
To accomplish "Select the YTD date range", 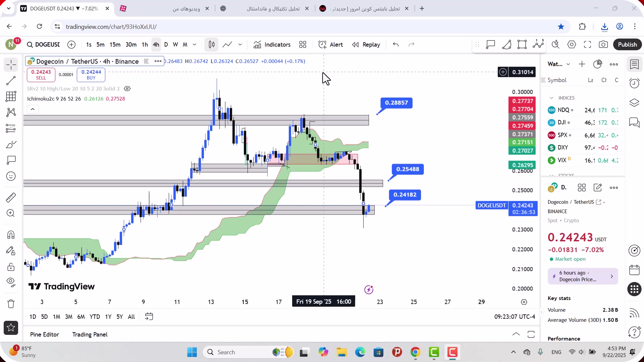I will (95, 317).
